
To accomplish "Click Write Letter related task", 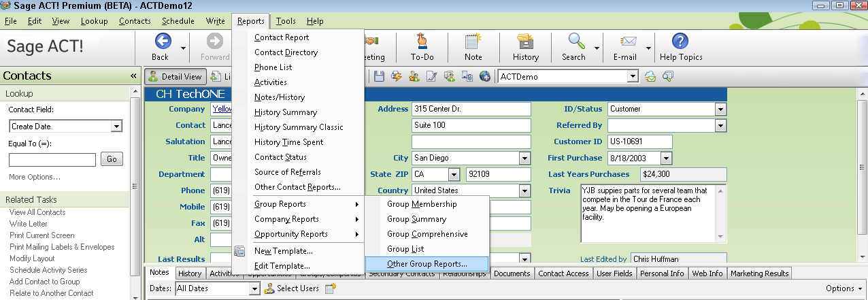I will click(x=29, y=224).
